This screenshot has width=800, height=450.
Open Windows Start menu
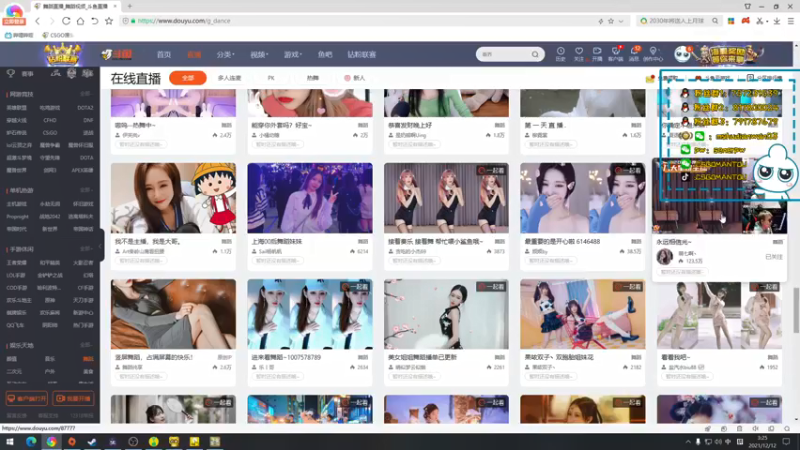(x=10, y=442)
